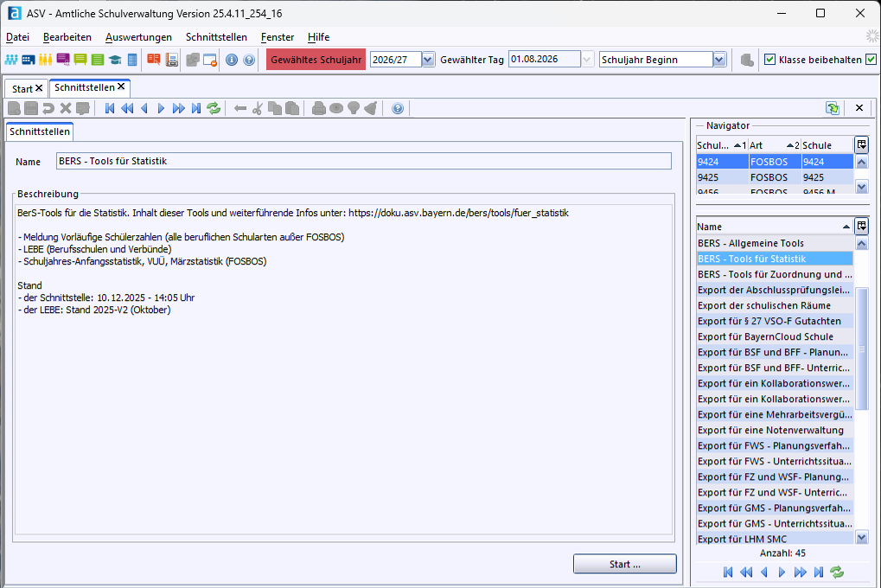The height and width of the screenshot is (588, 881).
Task: Click the green sync icon above Navigator
Action: pyautogui.click(x=832, y=108)
